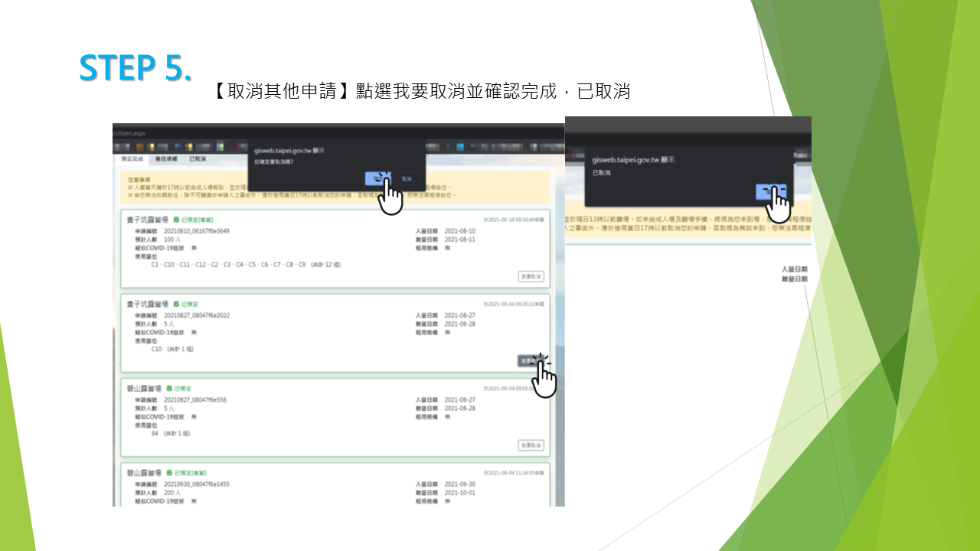Click the check-in date 2021-08-10
The image size is (980, 551).
coord(459,231)
